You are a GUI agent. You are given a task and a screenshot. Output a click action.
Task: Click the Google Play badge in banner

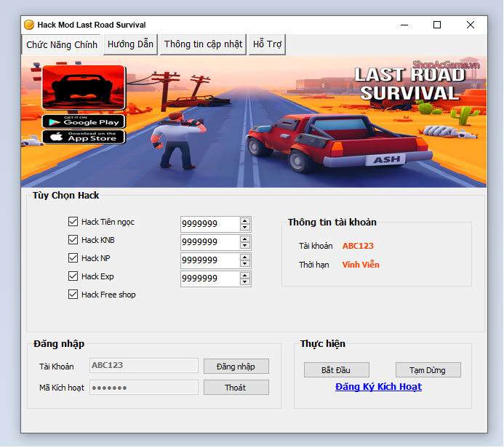pos(84,121)
